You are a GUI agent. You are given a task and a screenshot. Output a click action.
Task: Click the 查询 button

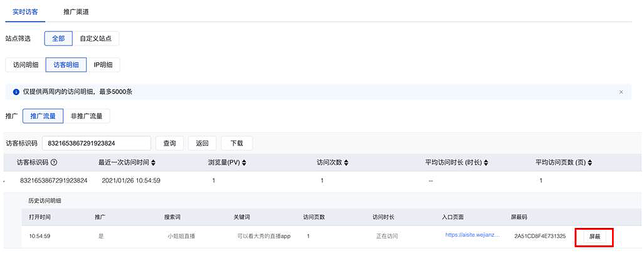pos(169,143)
